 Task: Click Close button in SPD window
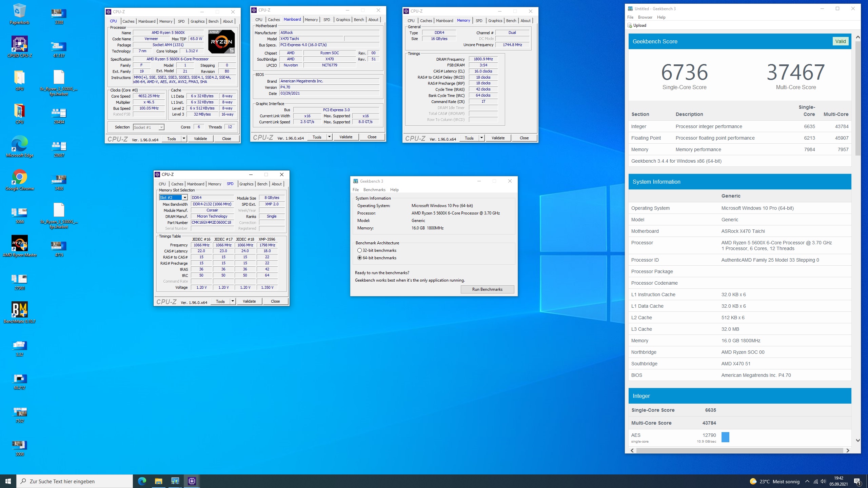[x=275, y=301]
